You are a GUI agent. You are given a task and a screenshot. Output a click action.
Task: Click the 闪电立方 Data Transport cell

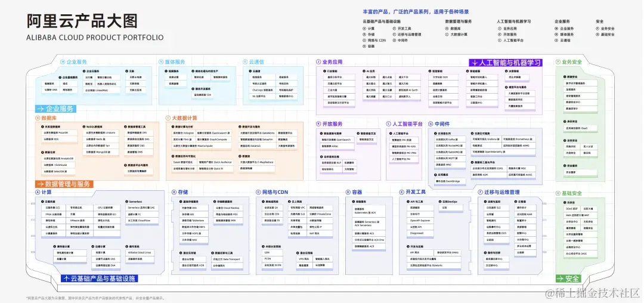point(227,259)
